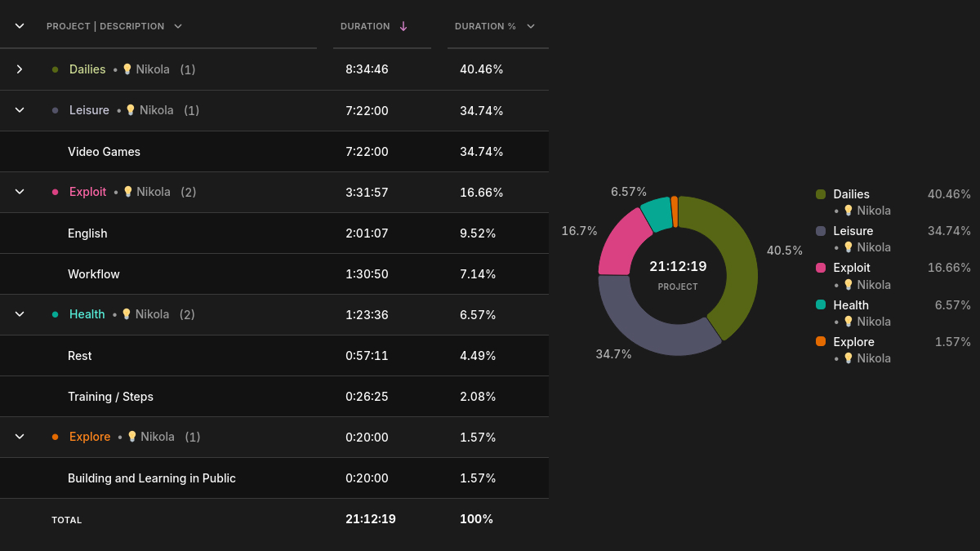Collapse the Leisure project row

click(20, 110)
